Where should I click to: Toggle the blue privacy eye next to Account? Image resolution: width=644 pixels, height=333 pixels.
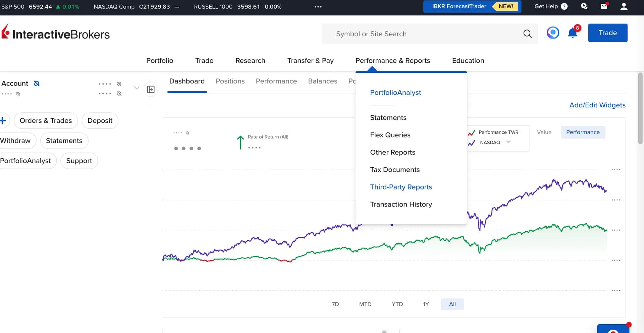[37, 84]
